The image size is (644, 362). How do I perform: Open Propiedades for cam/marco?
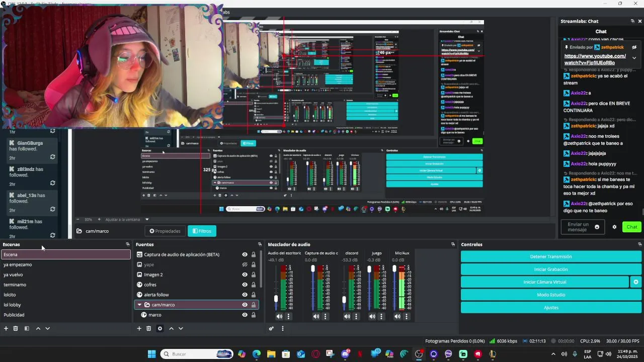point(165,231)
